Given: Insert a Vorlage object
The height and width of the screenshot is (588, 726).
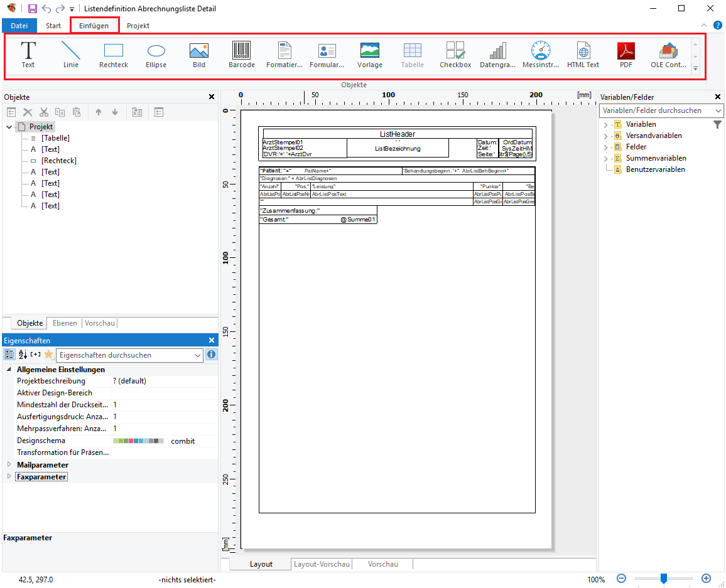Looking at the screenshot, I should (370, 55).
